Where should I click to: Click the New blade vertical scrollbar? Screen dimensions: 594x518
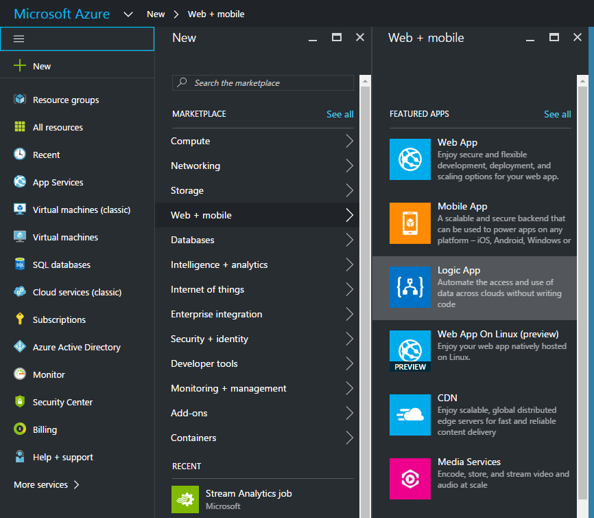click(x=365, y=296)
